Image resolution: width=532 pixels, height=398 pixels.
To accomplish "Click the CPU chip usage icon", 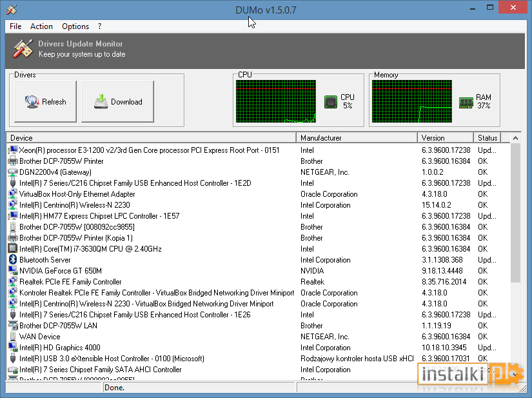I will (x=330, y=102).
